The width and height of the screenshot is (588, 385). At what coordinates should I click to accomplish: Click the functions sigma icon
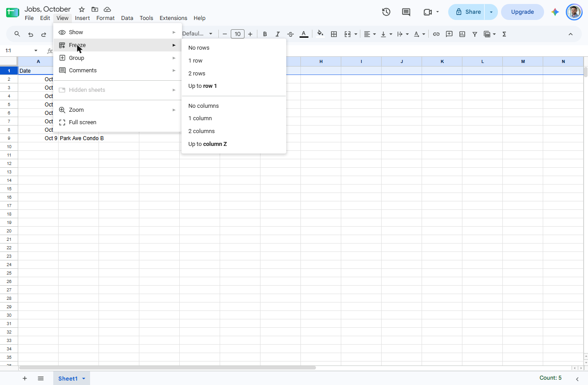[x=504, y=34]
